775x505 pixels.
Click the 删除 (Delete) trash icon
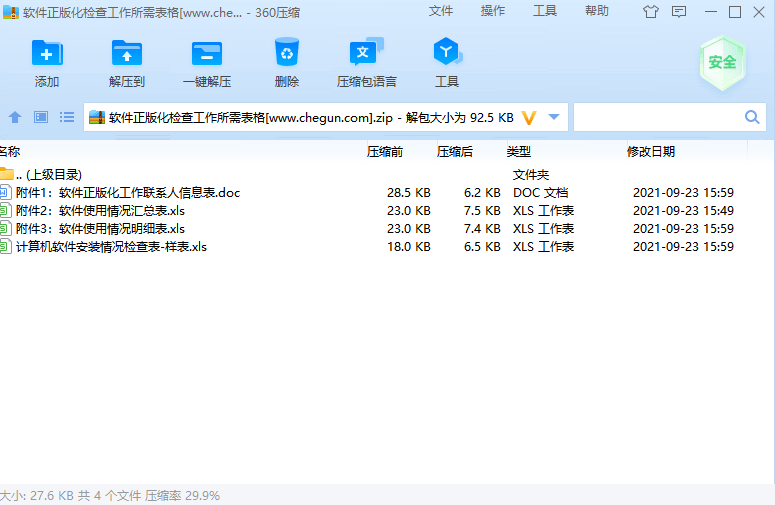[287, 52]
